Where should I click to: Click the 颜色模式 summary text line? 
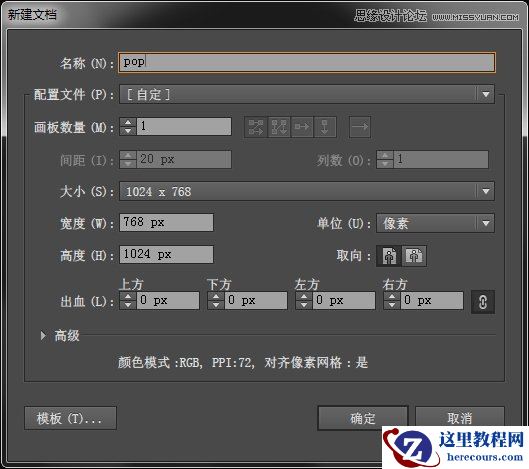[243, 363]
